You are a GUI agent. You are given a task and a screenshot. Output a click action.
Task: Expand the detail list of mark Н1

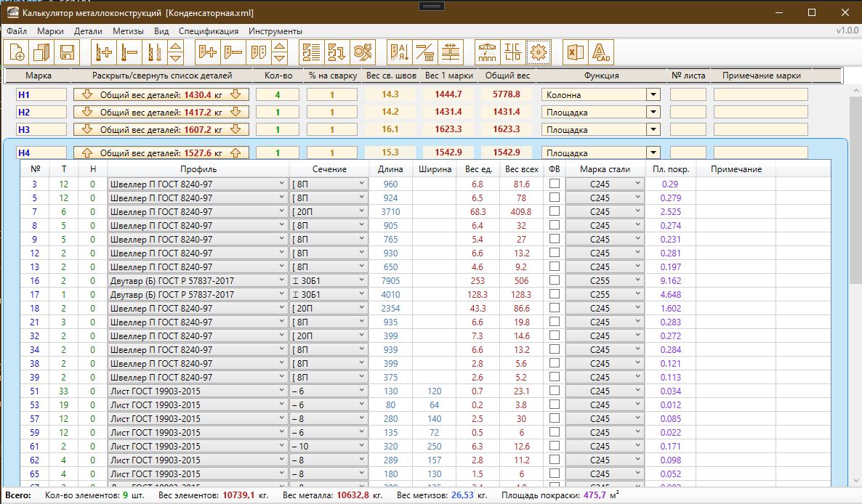tap(161, 95)
